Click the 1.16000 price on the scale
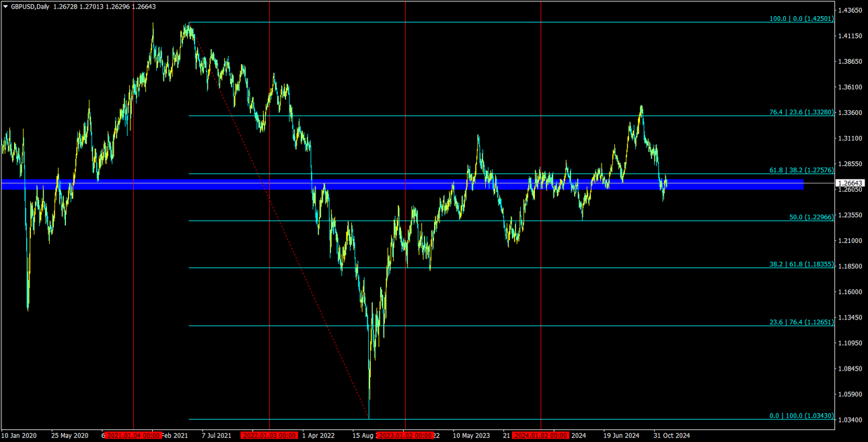 pyautogui.click(x=851, y=291)
